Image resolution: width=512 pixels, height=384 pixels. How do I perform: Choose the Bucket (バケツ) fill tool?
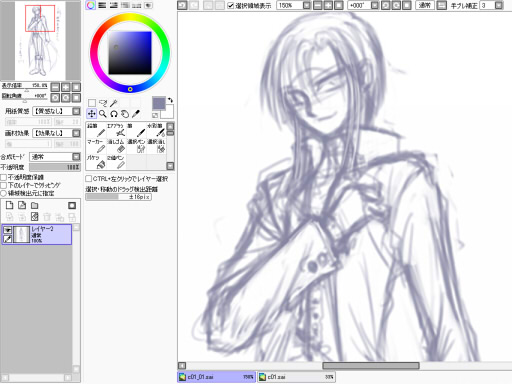point(96,162)
